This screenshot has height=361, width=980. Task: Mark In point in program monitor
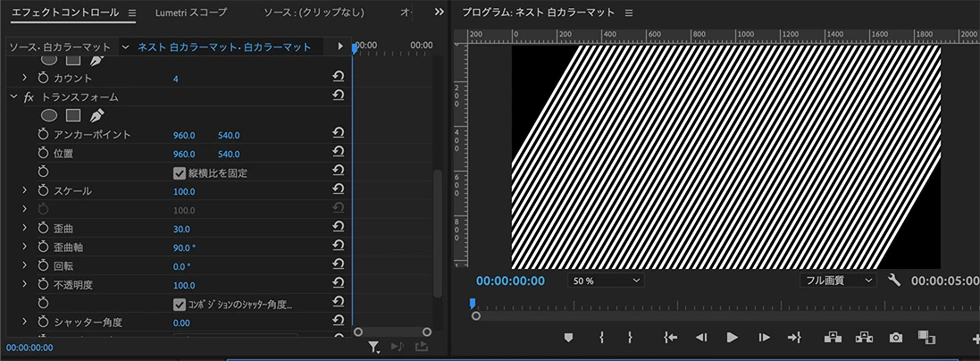pyautogui.click(x=600, y=337)
